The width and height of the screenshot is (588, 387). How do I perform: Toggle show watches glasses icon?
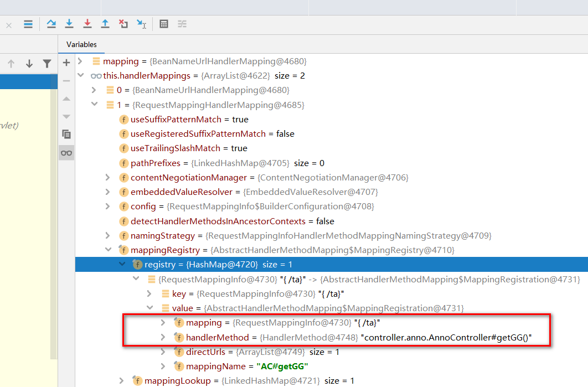click(66, 153)
